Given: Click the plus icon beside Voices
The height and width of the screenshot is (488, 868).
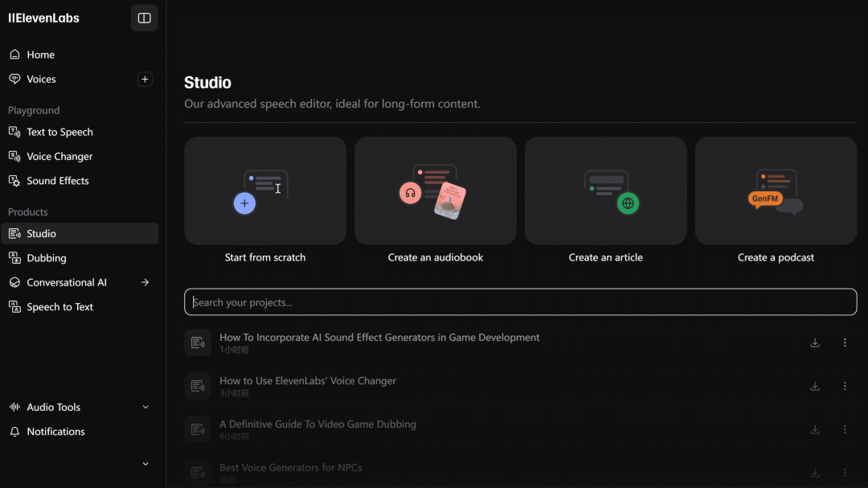Looking at the screenshot, I should tap(145, 80).
